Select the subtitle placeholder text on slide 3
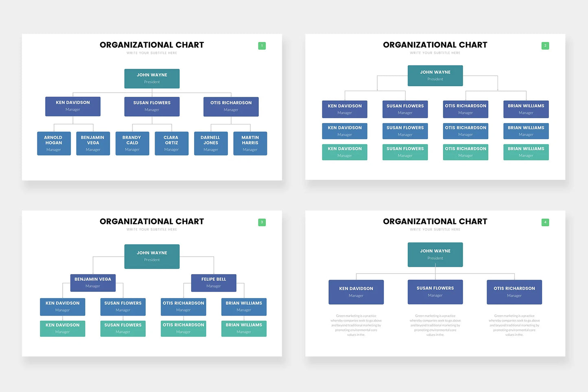The height and width of the screenshot is (392, 588). tap(152, 230)
